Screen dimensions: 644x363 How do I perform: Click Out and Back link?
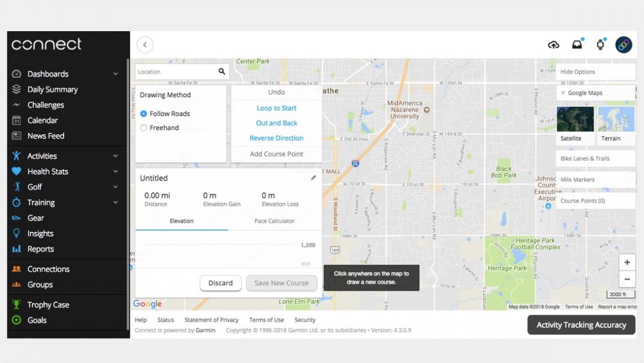pos(276,123)
